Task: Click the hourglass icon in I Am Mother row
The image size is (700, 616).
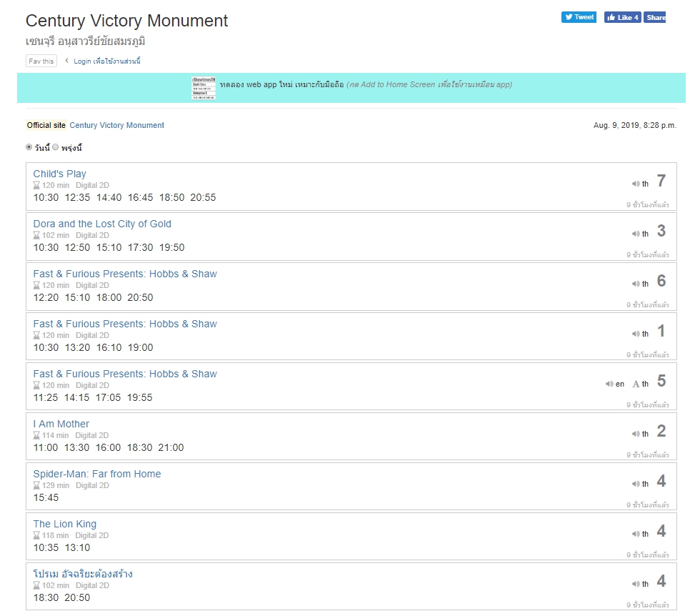Action: tap(36, 435)
